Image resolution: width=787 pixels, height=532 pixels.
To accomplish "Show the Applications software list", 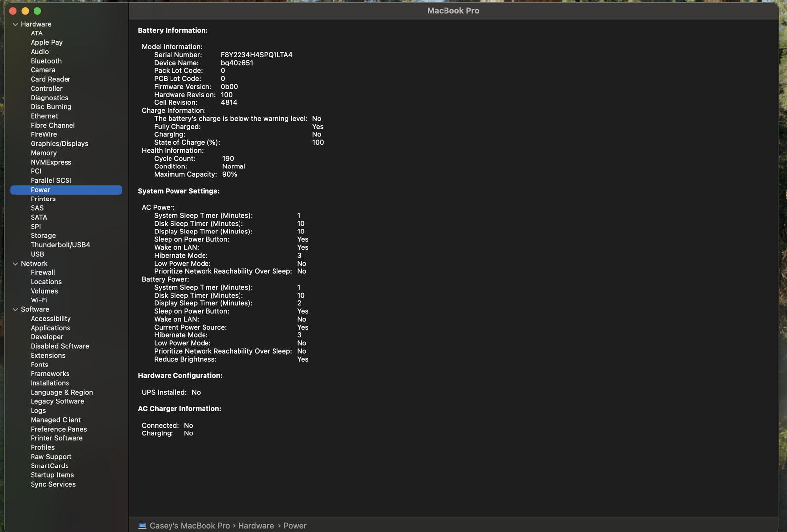I will pos(50,328).
